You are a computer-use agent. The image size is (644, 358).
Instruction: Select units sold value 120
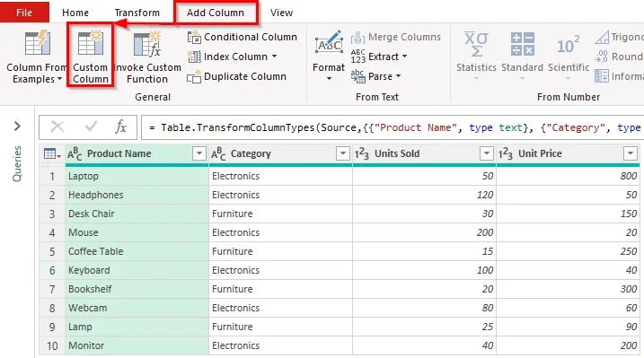coord(424,196)
